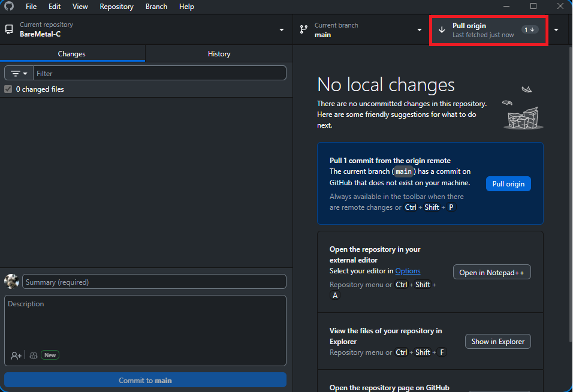Expand the Current repository dropdown arrow
The image size is (573, 392).
tap(282, 30)
